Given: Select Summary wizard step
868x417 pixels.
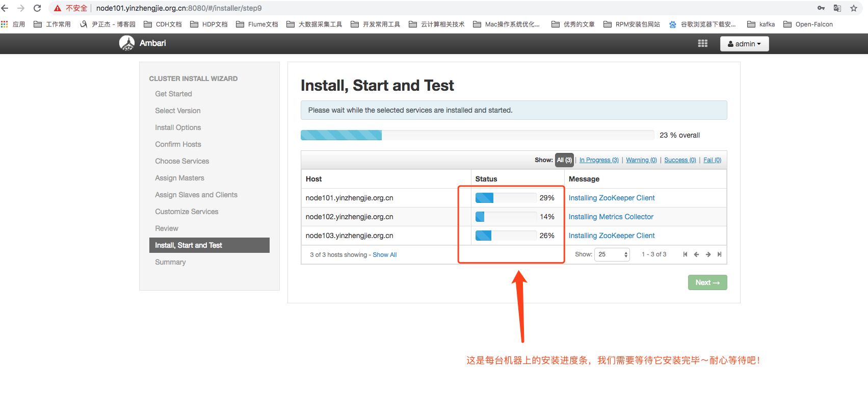Looking at the screenshot, I should pyautogui.click(x=170, y=262).
